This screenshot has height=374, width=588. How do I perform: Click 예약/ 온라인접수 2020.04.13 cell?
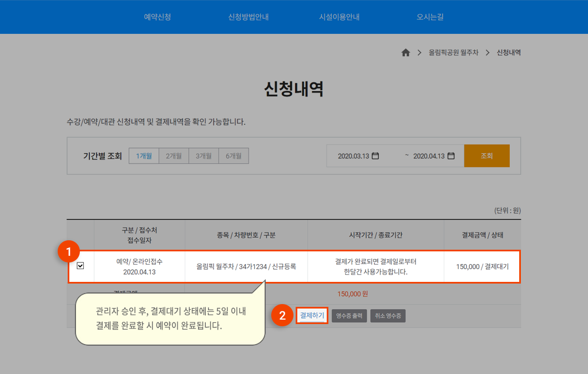click(139, 267)
